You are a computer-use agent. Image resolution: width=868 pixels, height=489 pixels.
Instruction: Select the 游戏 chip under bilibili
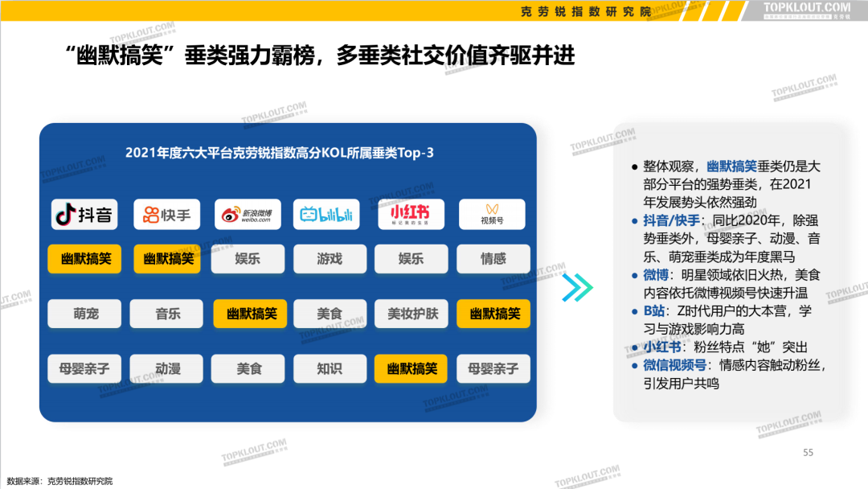click(330, 259)
